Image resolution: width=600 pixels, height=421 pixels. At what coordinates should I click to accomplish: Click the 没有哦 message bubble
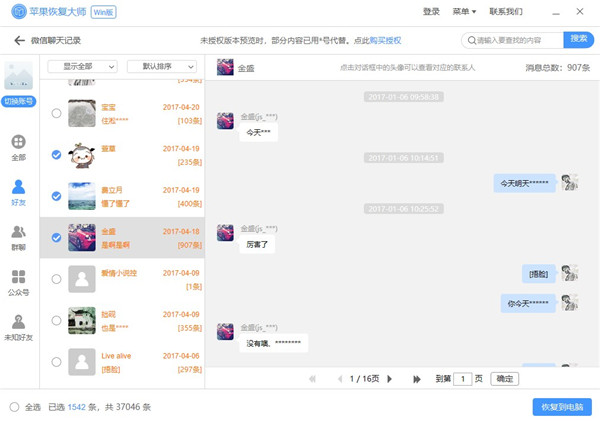274,343
